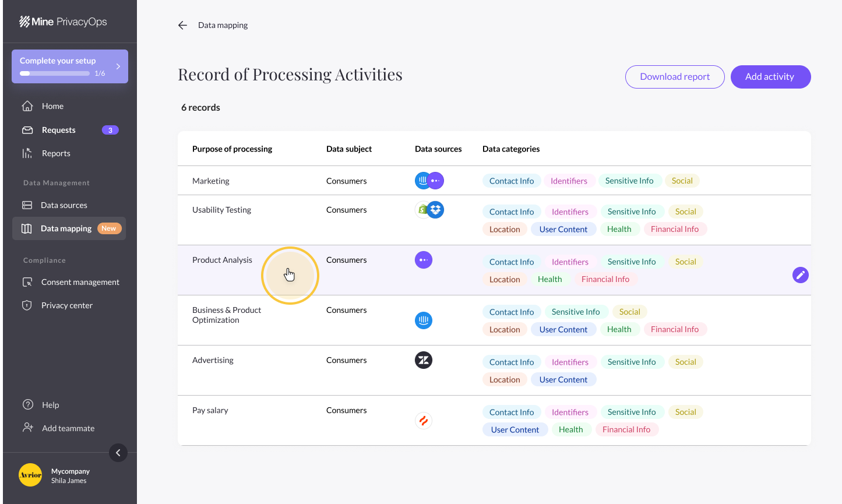Screen dimensions: 842x504
Task: Download the processing activities report
Action: [674, 76]
